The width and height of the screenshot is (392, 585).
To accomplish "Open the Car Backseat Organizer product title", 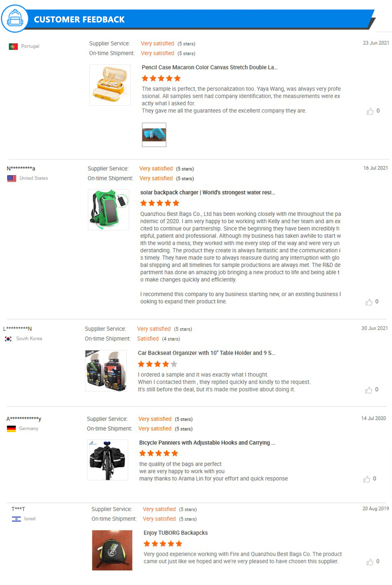I will click(206, 353).
